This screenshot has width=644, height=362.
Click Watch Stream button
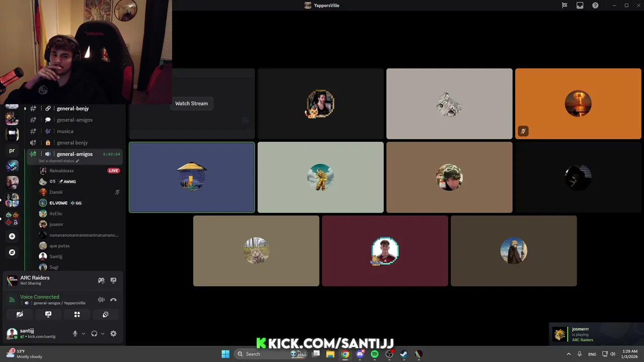pyautogui.click(x=192, y=104)
